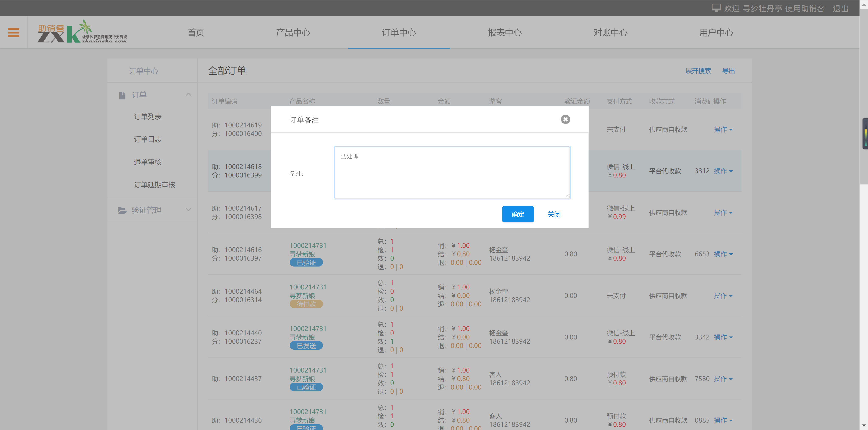Screen dimensions: 868x430
Task: Click the 待付款 badge on order 1000214464
Action: 306,304
